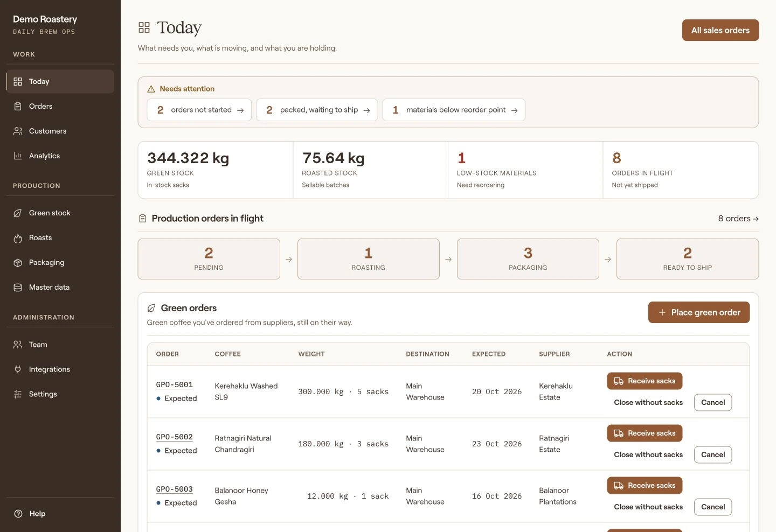Open Help question mark icon

(x=18, y=514)
